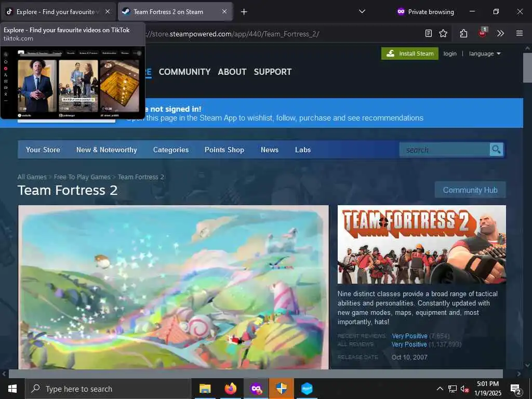Open the extensions puzzle icon
Image resolution: width=532 pixels, height=399 pixels.
pos(464,33)
